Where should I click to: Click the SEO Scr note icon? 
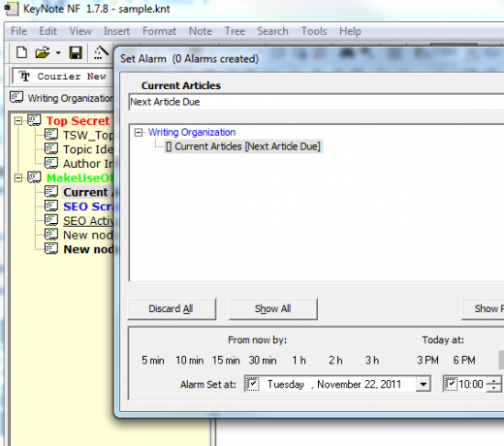51,207
